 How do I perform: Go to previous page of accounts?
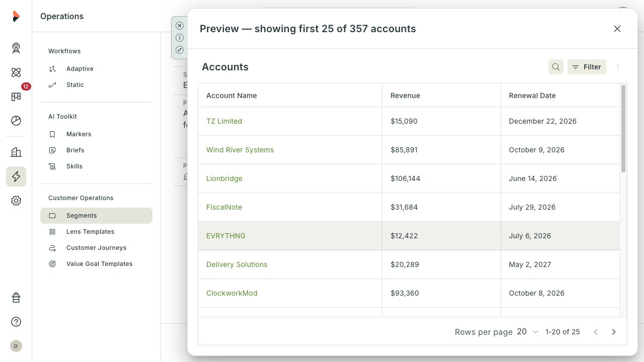(x=596, y=332)
